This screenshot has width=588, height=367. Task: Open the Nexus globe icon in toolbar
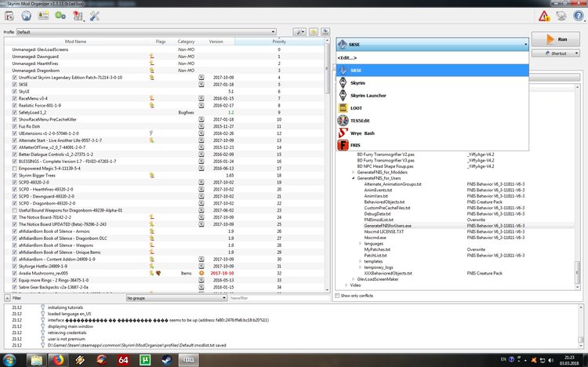(x=26, y=16)
